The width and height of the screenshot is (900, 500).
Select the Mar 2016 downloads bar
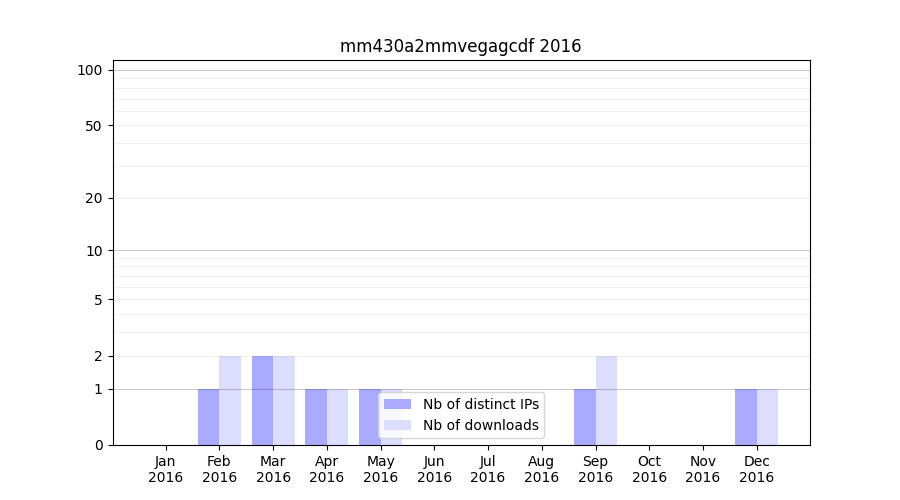point(284,400)
